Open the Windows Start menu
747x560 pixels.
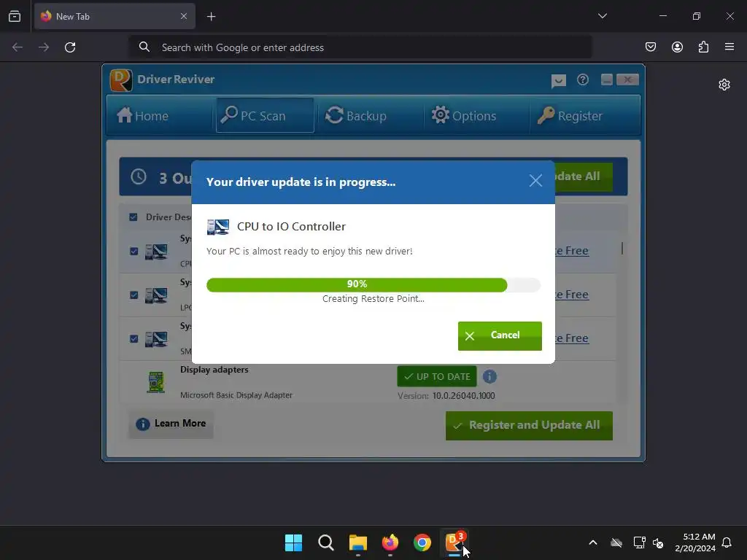pyautogui.click(x=293, y=542)
